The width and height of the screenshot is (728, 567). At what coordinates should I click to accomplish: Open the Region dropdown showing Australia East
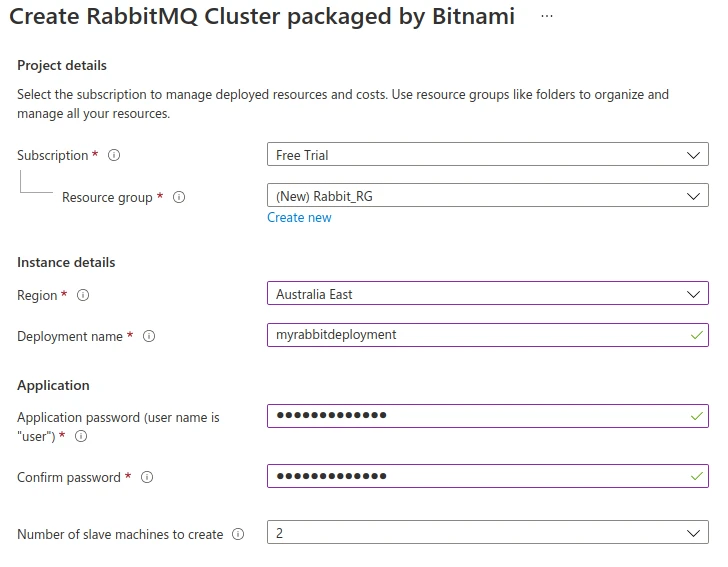point(487,294)
